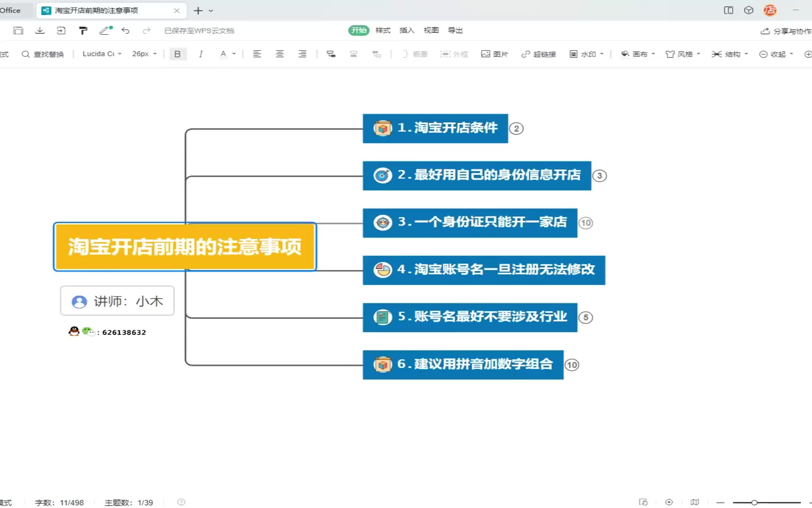Viewport: 812px width, 508px height.
Task: Click the undo arrow icon
Action: 125,31
